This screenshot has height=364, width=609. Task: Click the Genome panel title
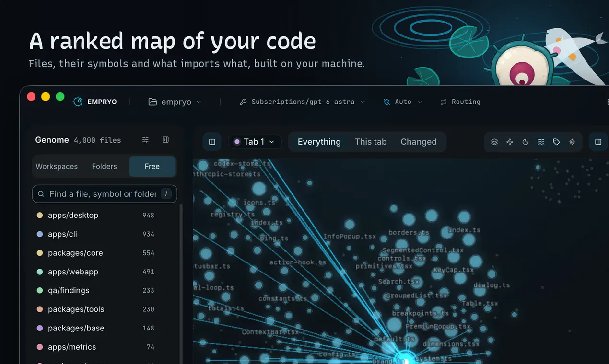52,140
